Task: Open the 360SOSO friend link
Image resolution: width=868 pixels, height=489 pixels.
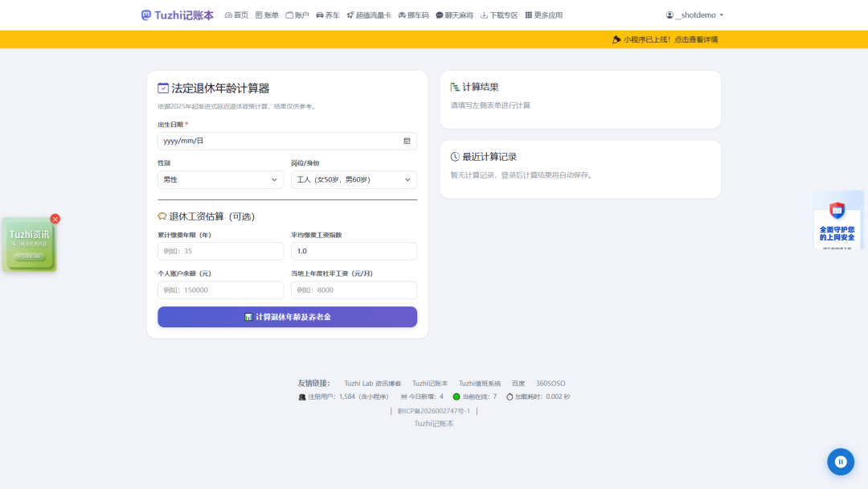Action: pyautogui.click(x=551, y=383)
